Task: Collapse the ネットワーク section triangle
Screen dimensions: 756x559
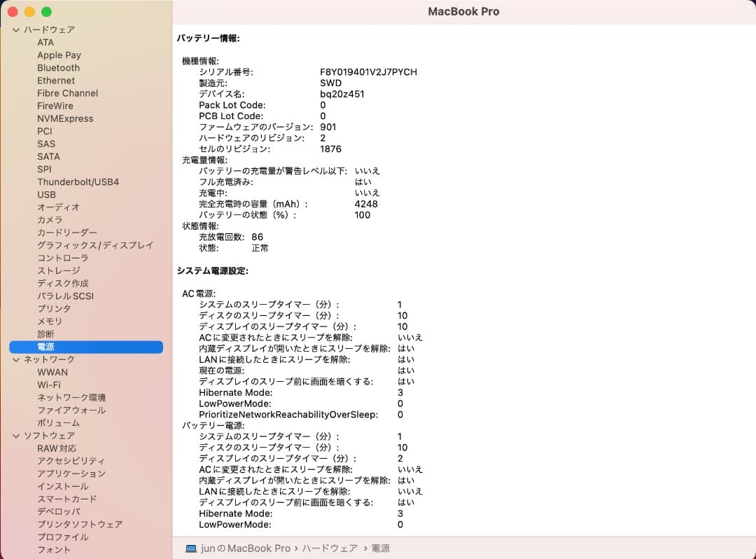Action: coord(15,359)
